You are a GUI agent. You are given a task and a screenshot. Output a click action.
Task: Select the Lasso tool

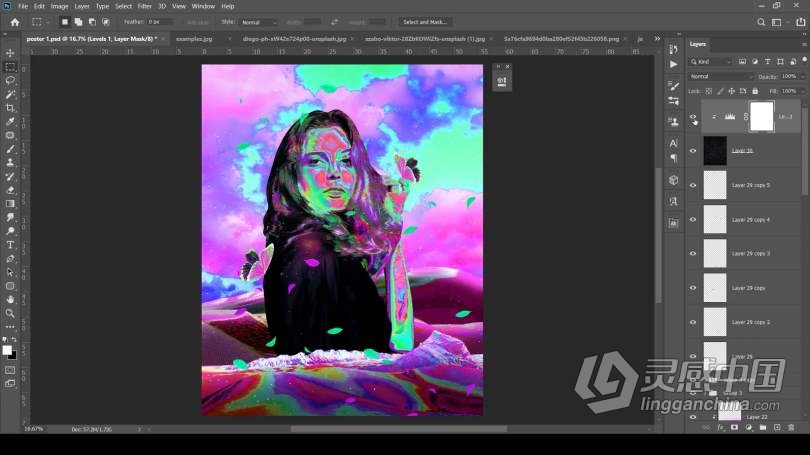pyautogui.click(x=10, y=81)
